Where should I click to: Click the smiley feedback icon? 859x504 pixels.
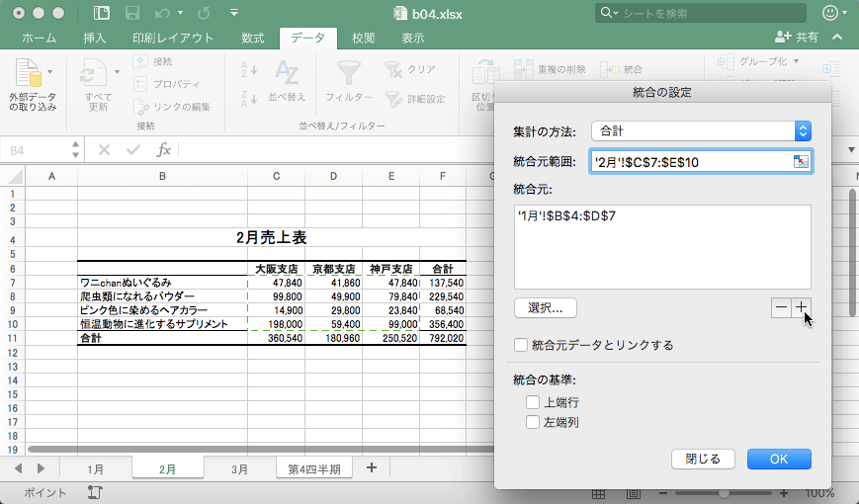tap(830, 13)
